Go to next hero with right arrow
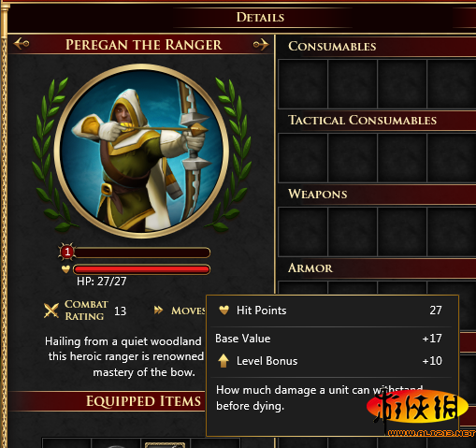The height and width of the screenshot is (448, 476). pyautogui.click(x=261, y=44)
